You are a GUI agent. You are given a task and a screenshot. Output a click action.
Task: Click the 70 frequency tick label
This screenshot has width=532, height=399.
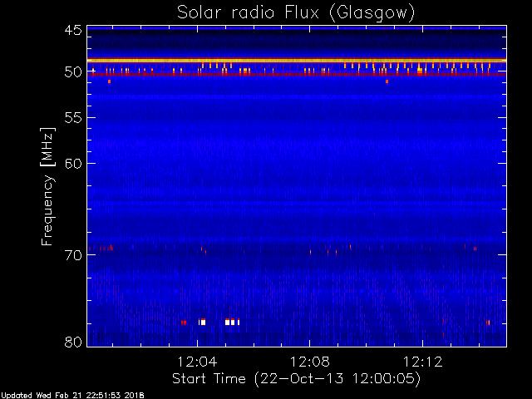point(73,255)
